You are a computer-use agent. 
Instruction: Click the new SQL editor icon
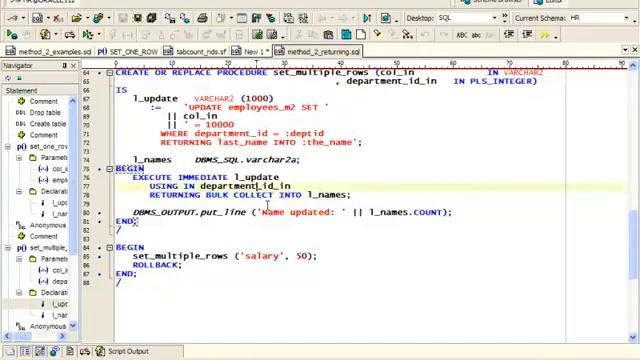pyautogui.click(x=37, y=18)
